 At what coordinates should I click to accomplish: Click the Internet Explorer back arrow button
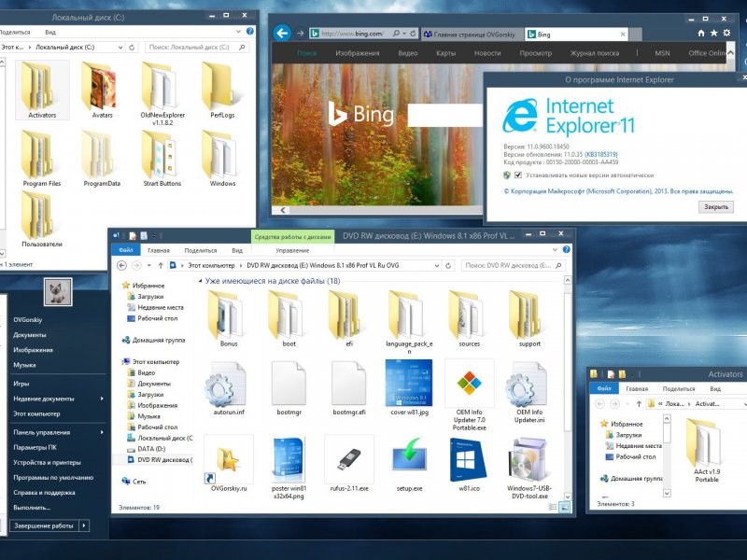(282, 34)
